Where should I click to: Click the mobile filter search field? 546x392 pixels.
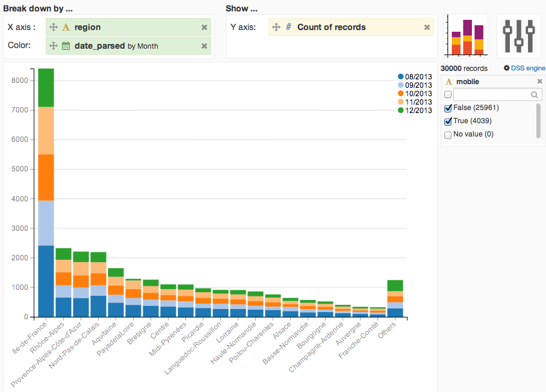[498, 94]
